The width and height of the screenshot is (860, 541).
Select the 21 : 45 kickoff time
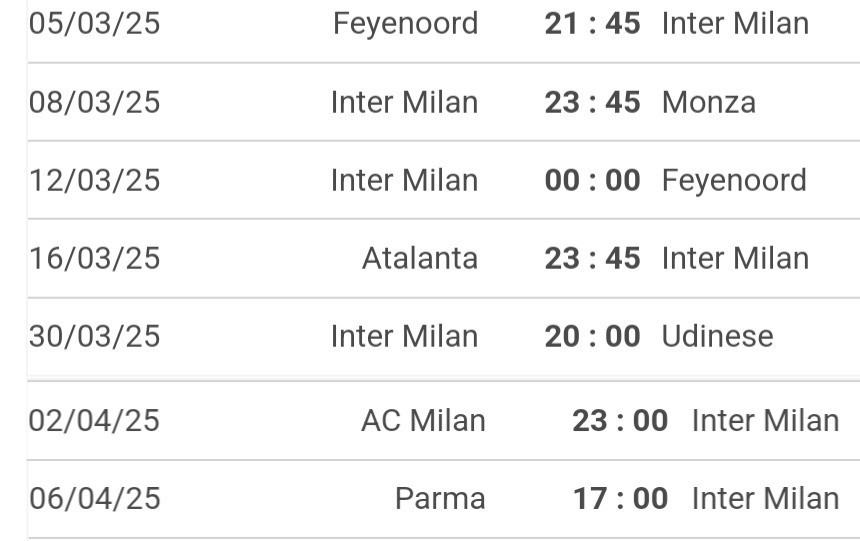[592, 23]
